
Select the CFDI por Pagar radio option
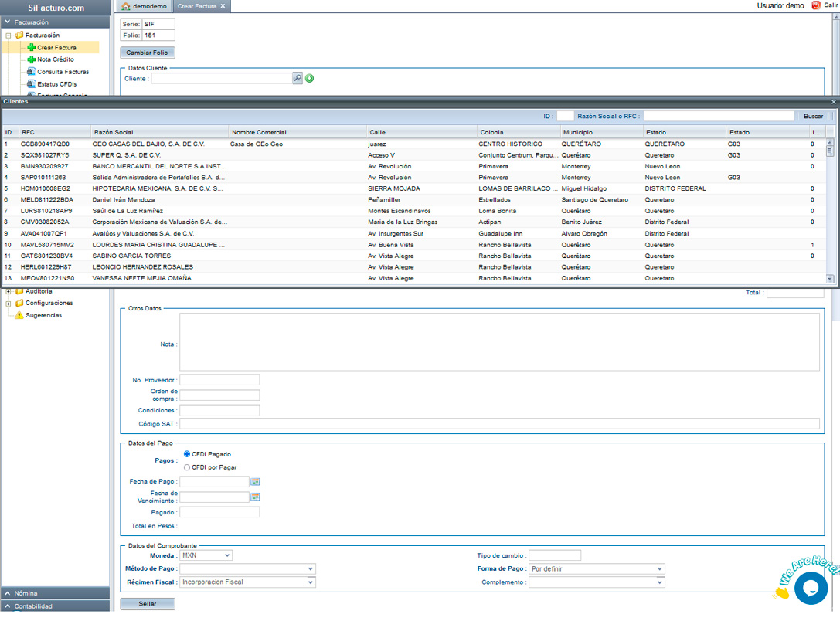pyautogui.click(x=187, y=467)
